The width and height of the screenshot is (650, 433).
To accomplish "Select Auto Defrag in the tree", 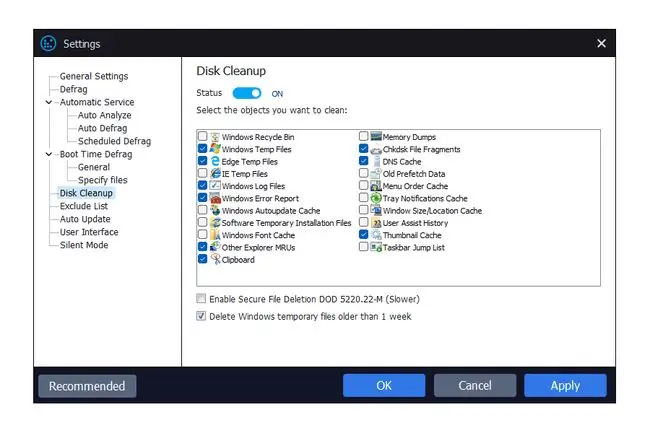I will (102, 128).
